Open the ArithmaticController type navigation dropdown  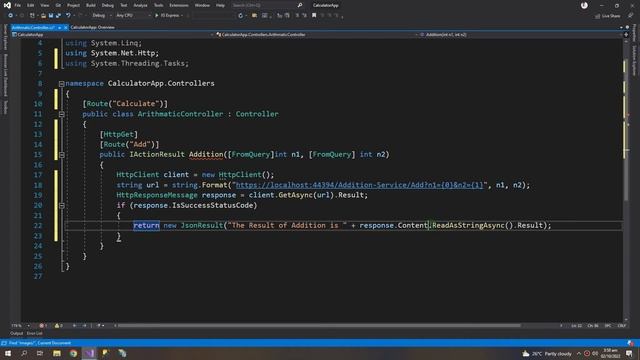click(x=316, y=35)
